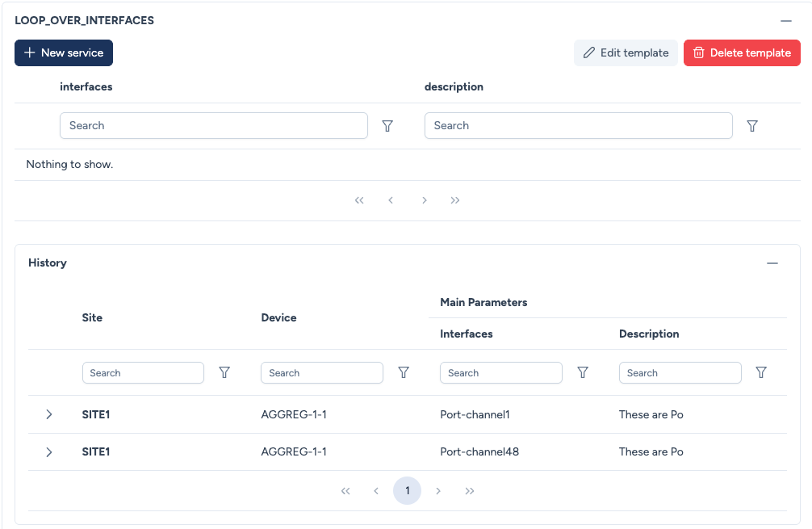The height and width of the screenshot is (529, 812).
Task: Collapse the LOOP_OVER_INTERFACES section
Action: click(785, 21)
